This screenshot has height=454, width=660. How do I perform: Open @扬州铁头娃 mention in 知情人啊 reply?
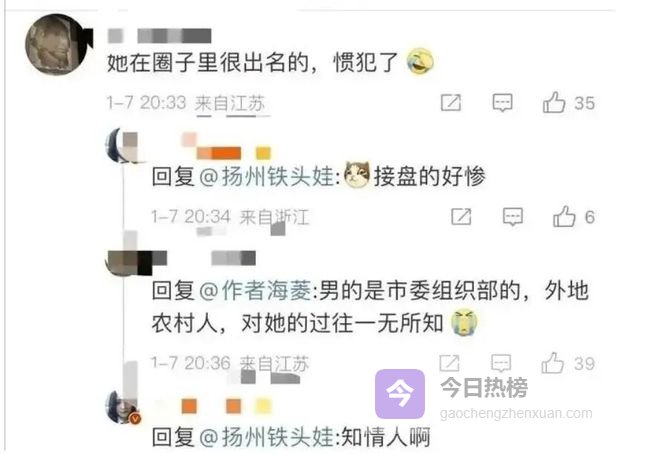pos(266,436)
